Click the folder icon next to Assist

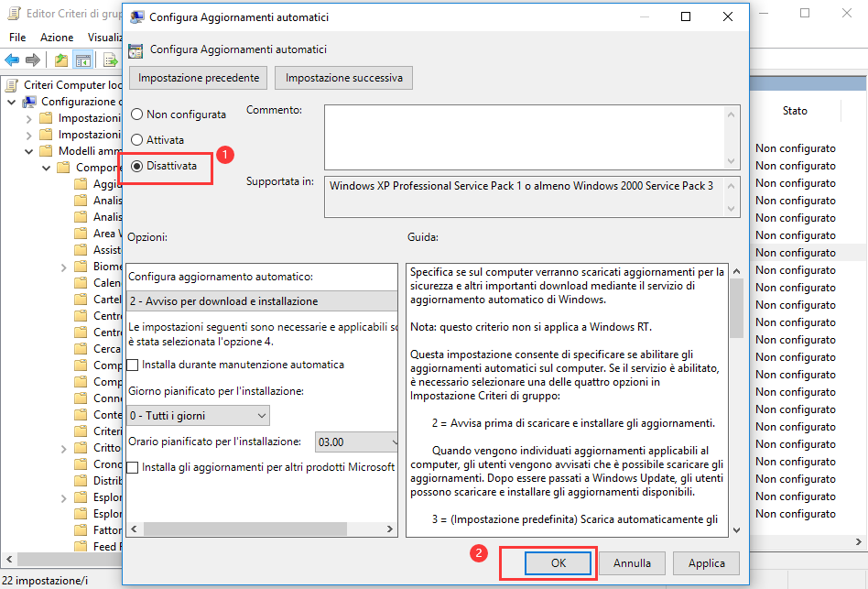pos(81,250)
